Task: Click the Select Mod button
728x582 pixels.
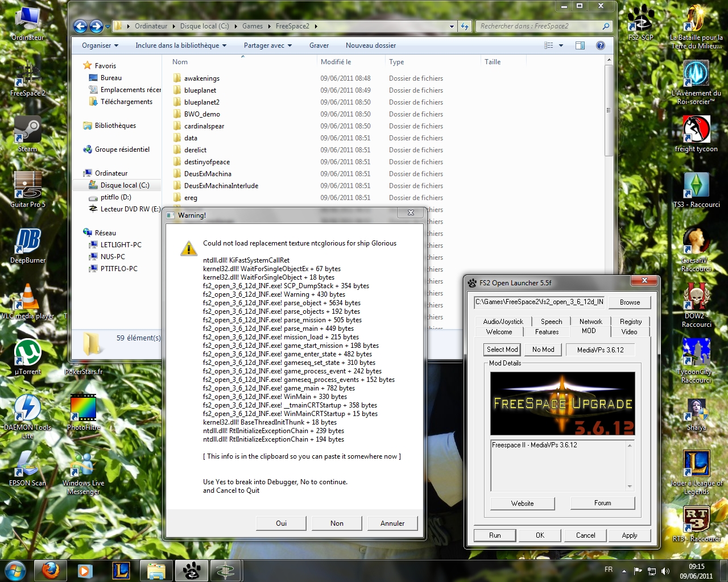Action: click(502, 350)
